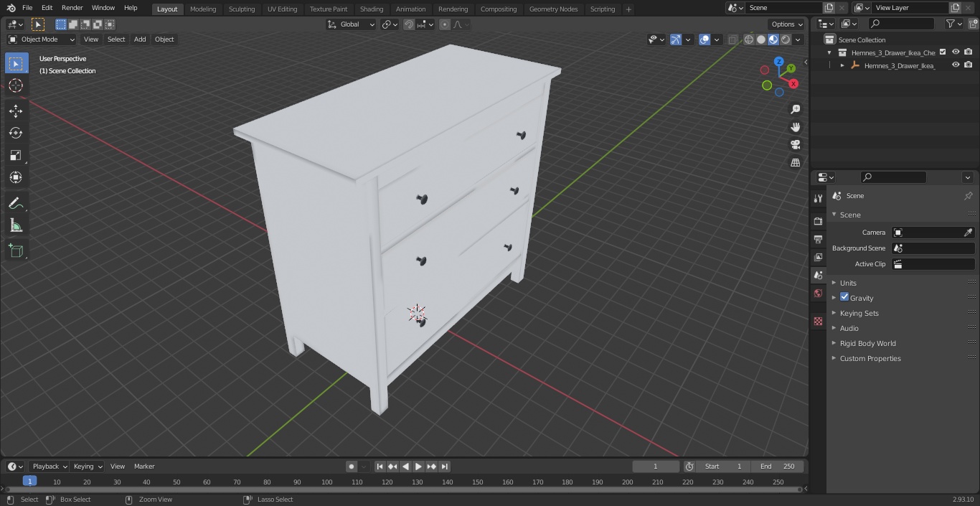Switch to the Geometry Nodes workspace tab

point(553,9)
